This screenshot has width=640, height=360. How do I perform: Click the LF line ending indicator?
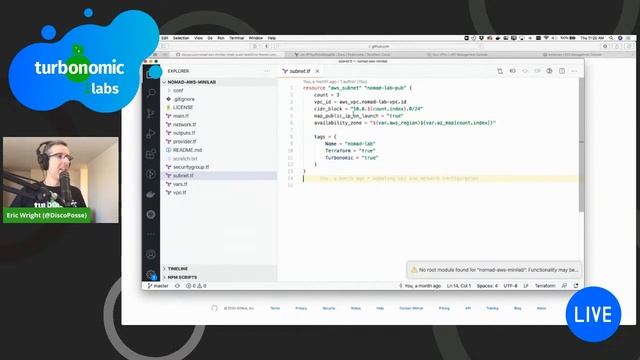tap(526, 286)
